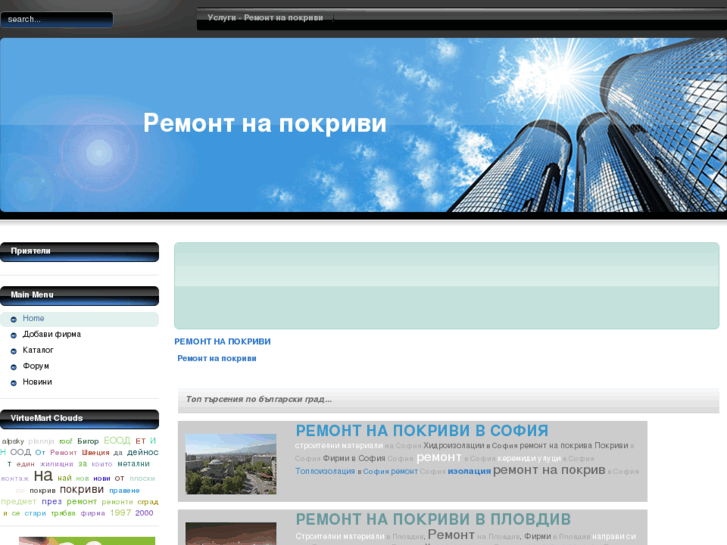Screen dimensions: 727x545
Task: Click the 'стари' tag in the cloud
Action: coord(35,513)
